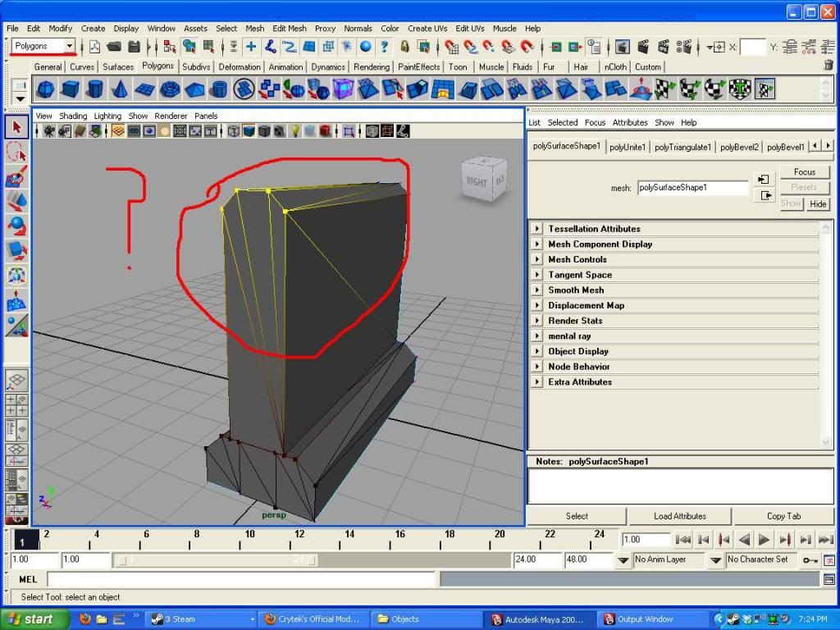
Task: Switch to the polyTriangulate1 tab
Action: point(682,147)
